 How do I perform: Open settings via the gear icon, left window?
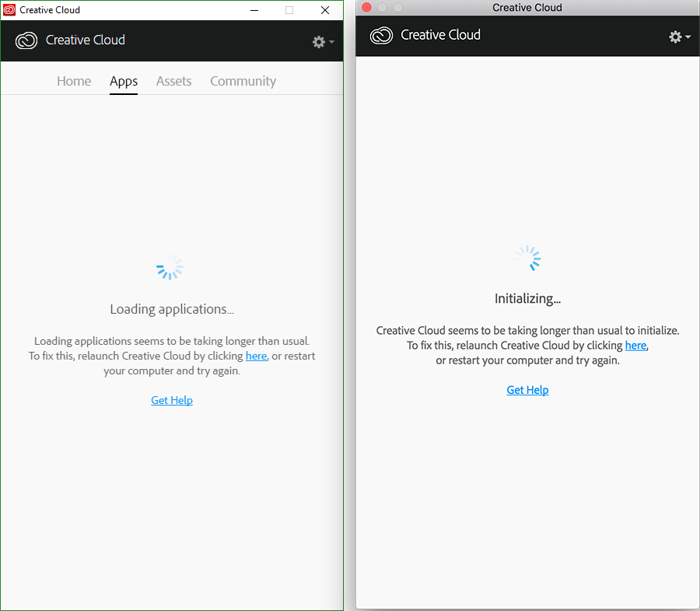click(x=318, y=42)
